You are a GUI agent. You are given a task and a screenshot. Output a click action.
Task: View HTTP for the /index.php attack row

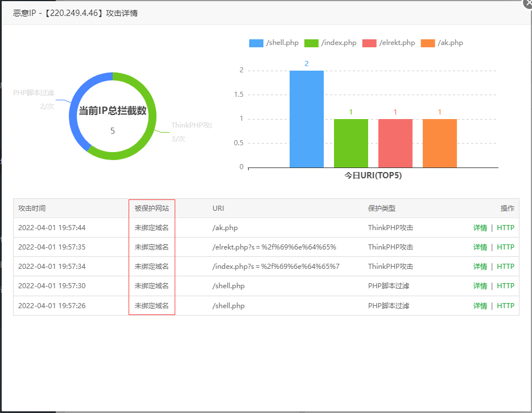(x=505, y=267)
